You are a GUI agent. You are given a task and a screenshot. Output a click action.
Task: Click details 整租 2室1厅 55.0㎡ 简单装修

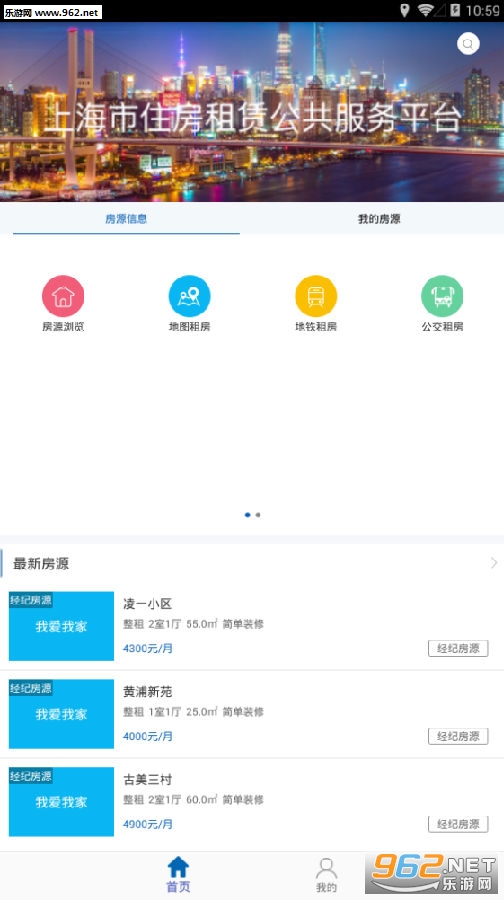tap(193, 624)
